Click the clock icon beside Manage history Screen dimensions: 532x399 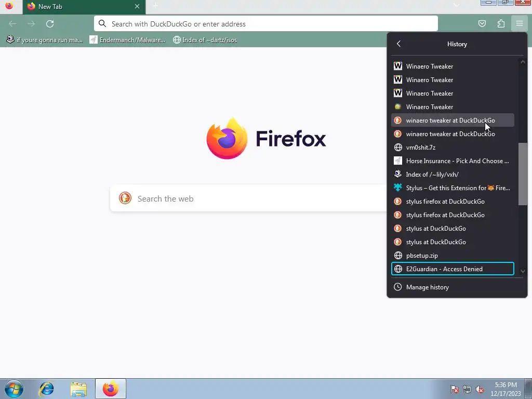tap(397, 287)
